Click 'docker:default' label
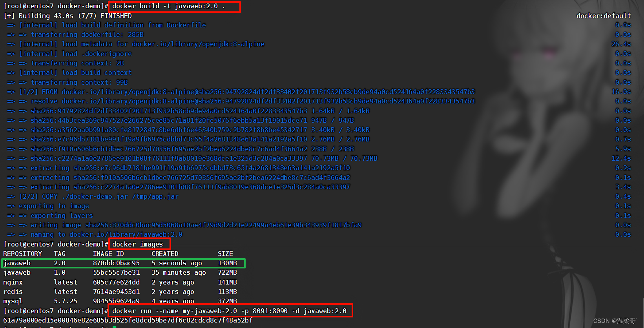The height and width of the screenshot is (328, 644). (604, 16)
